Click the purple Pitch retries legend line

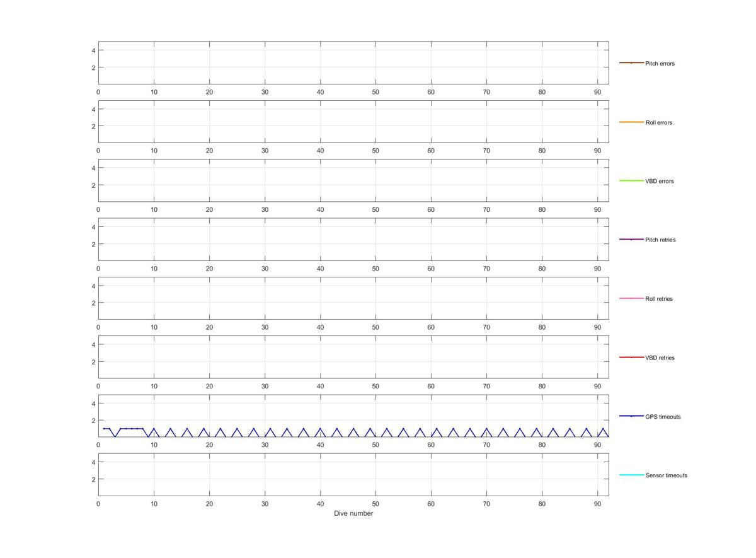click(631, 240)
